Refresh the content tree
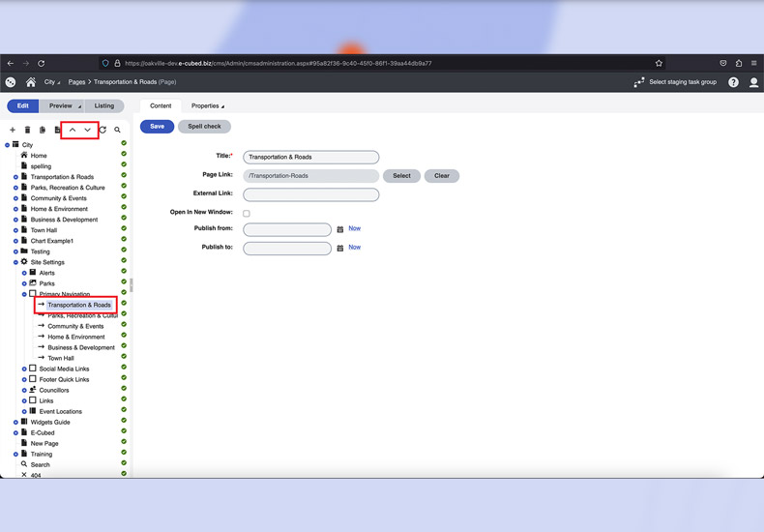 tap(103, 130)
